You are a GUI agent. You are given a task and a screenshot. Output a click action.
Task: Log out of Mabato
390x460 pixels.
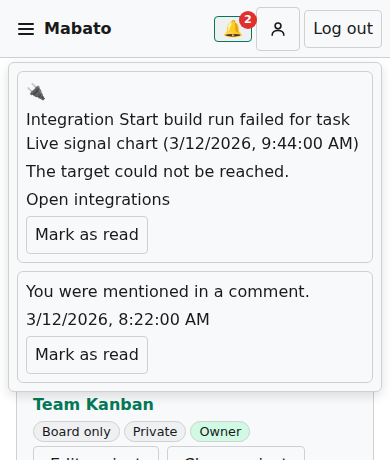343,29
